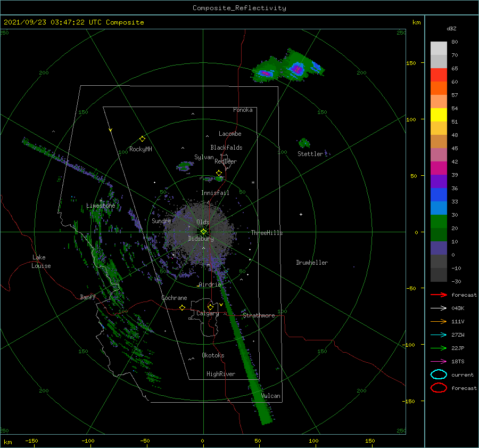
Task: Click the Okotoks town label
Action: [213, 355]
